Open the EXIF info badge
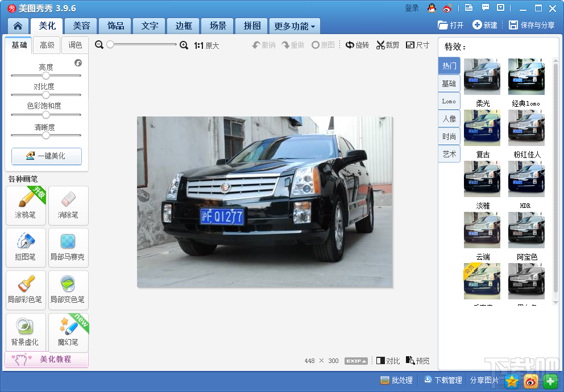 pyautogui.click(x=356, y=361)
